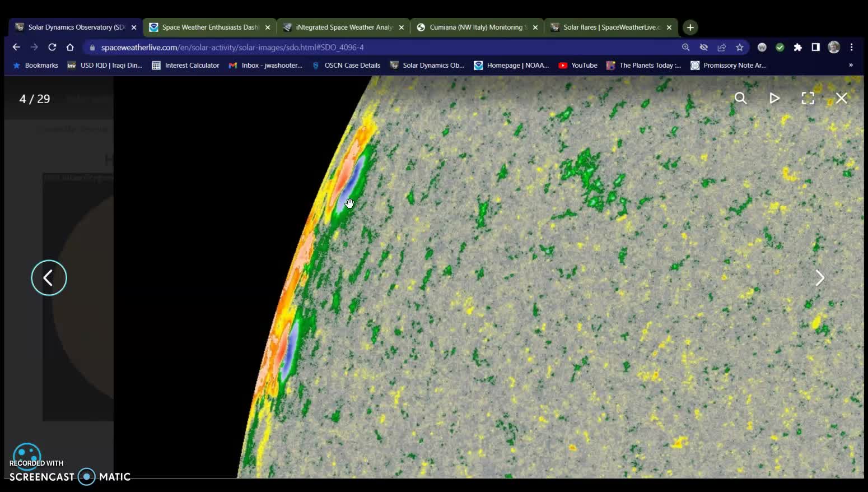Start the lightbox slideshow with the play icon
The image size is (868, 492).
[x=774, y=99]
